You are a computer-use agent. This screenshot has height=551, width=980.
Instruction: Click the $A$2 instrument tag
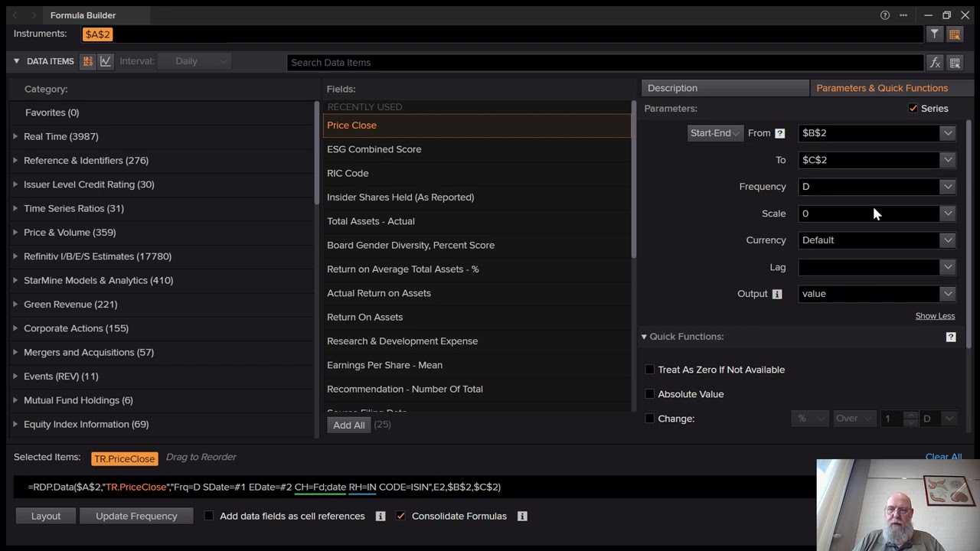pyautogui.click(x=98, y=34)
